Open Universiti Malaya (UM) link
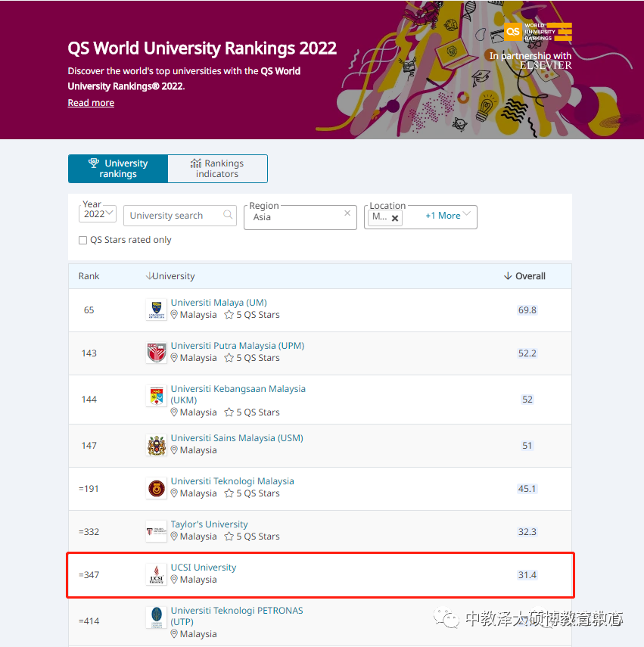The height and width of the screenshot is (647, 644). 219,303
